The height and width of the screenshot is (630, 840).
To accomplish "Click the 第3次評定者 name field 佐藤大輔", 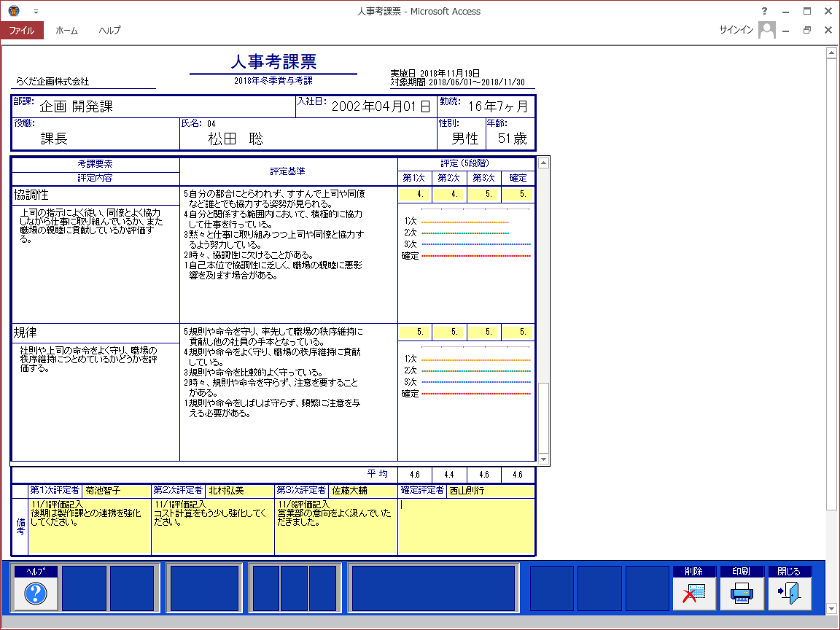I will tap(362, 491).
